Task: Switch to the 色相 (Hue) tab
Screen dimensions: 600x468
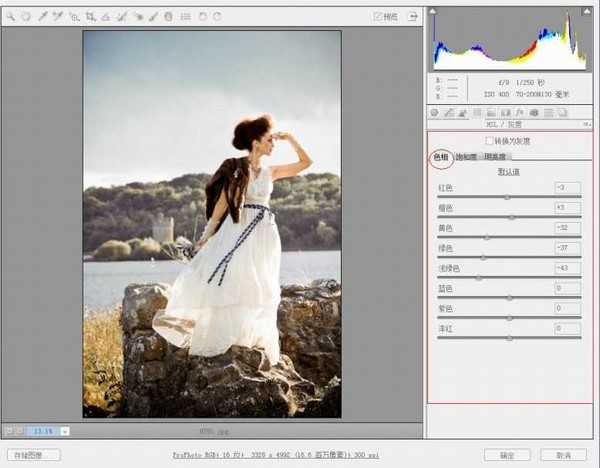Action: [440, 157]
